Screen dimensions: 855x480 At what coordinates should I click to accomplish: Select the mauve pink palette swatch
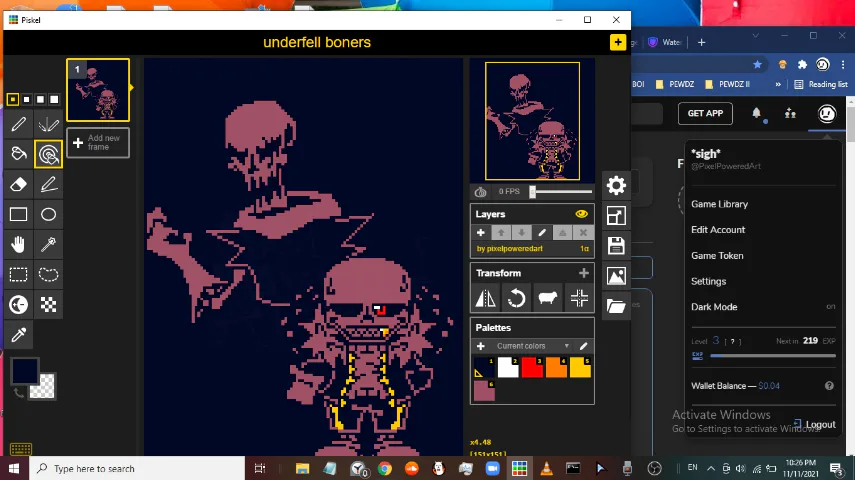tap(484, 391)
